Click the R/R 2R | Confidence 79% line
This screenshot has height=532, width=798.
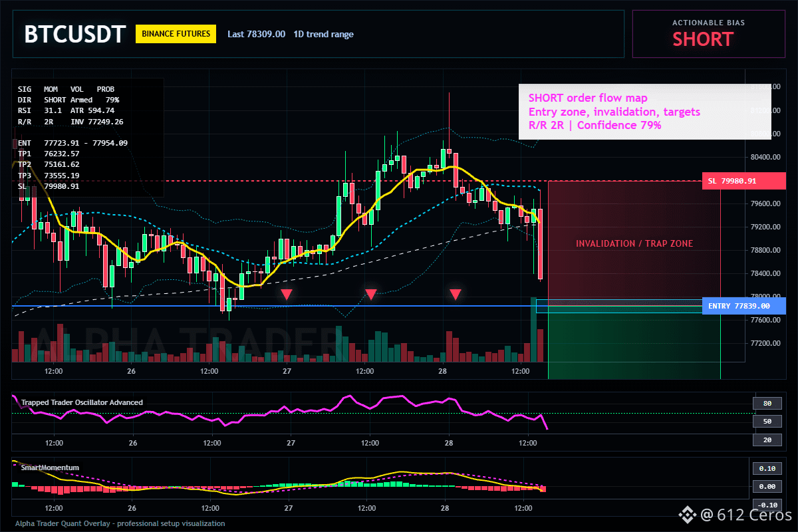coord(595,125)
